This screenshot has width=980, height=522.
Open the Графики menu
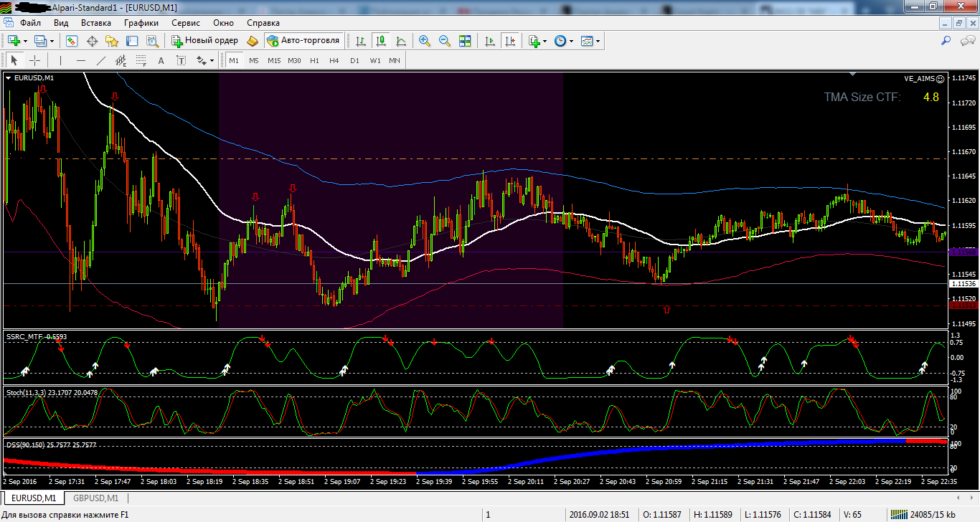pyautogui.click(x=141, y=23)
